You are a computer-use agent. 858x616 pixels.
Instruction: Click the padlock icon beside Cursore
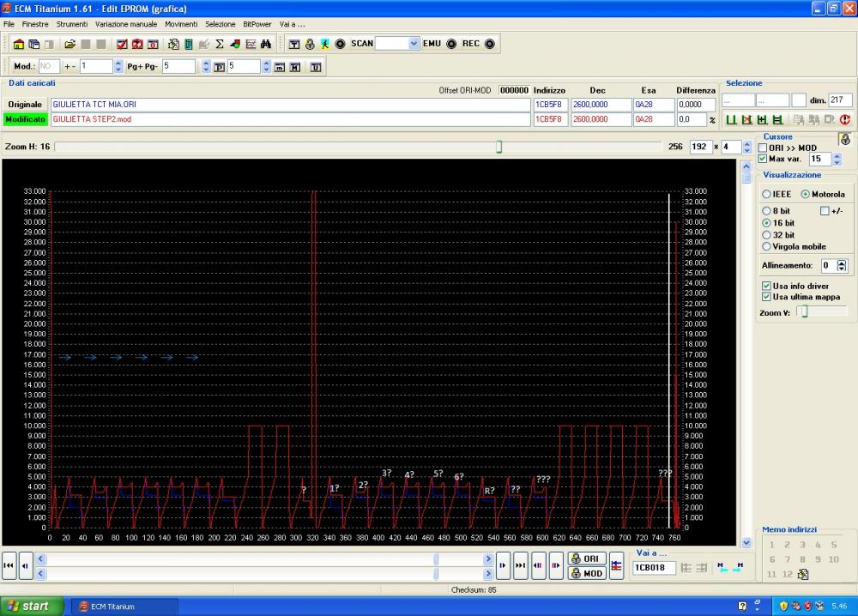(x=845, y=139)
